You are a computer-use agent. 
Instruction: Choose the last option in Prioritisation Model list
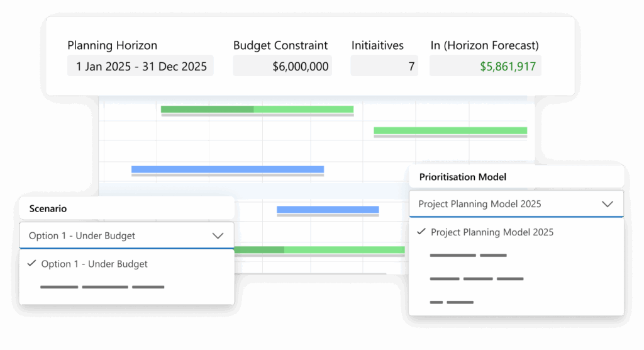click(516, 302)
